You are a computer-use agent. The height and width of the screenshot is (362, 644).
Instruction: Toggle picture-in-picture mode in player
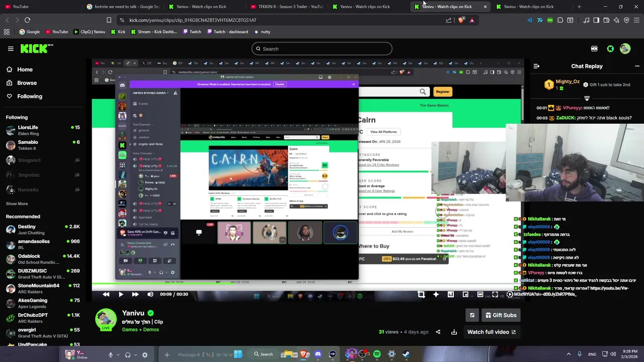click(465, 295)
